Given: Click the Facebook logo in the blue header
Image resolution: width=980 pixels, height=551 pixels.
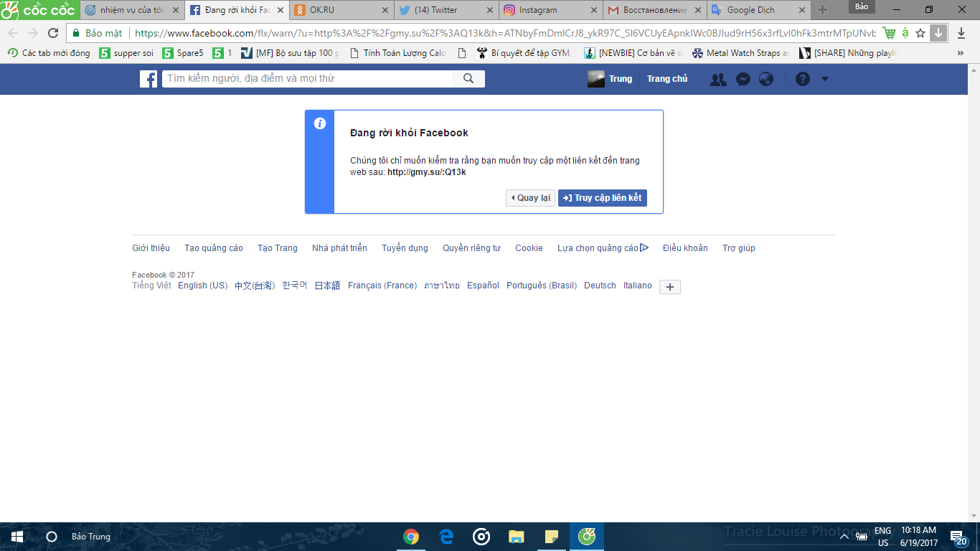Looking at the screenshot, I should coord(149,79).
